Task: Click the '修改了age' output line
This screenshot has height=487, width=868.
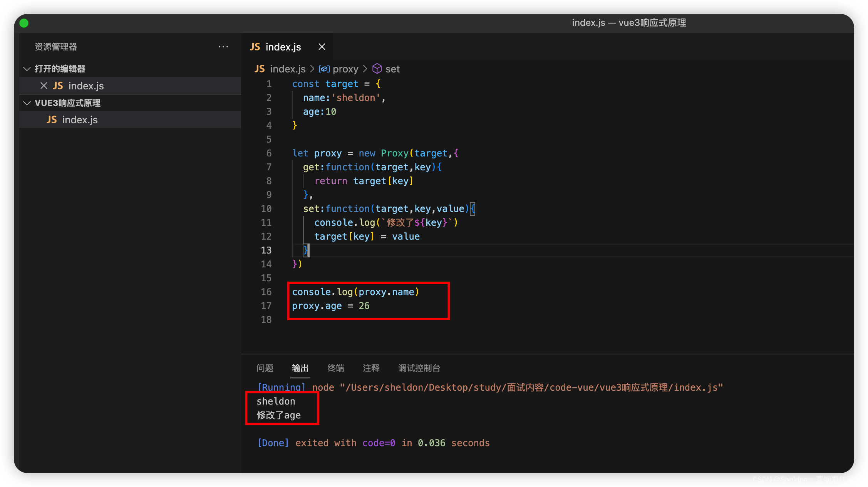Action: [x=278, y=415]
